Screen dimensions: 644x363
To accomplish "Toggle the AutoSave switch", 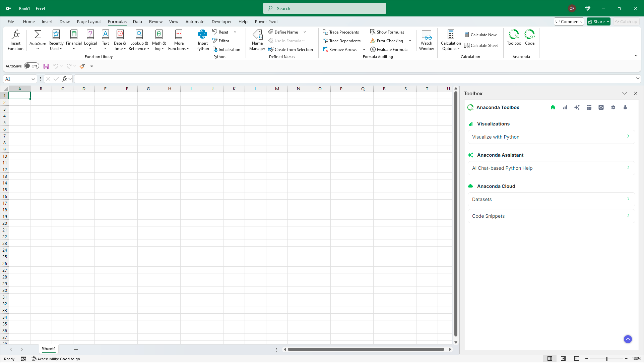I will pyautogui.click(x=31, y=66).
